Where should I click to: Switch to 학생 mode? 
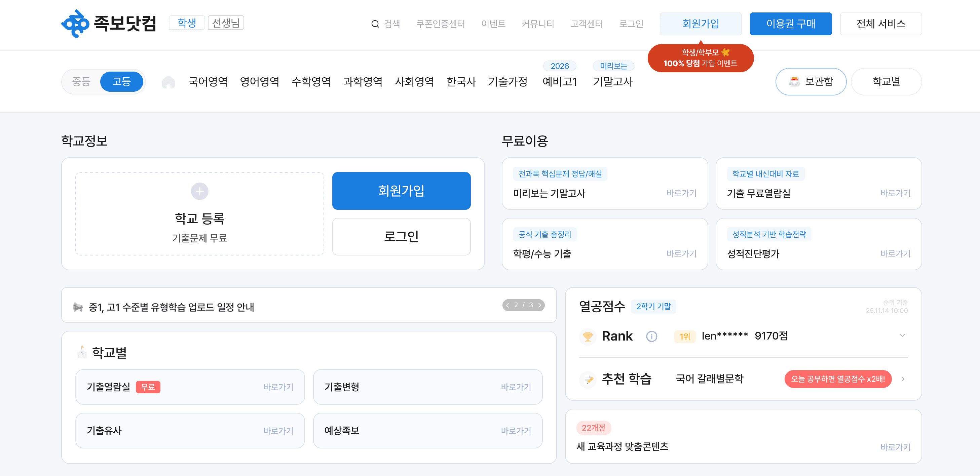pos(187,23)
